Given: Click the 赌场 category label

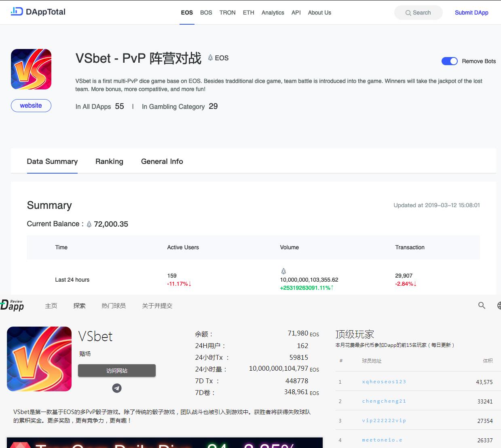Looking at the screenshot, I should (85, 354).
